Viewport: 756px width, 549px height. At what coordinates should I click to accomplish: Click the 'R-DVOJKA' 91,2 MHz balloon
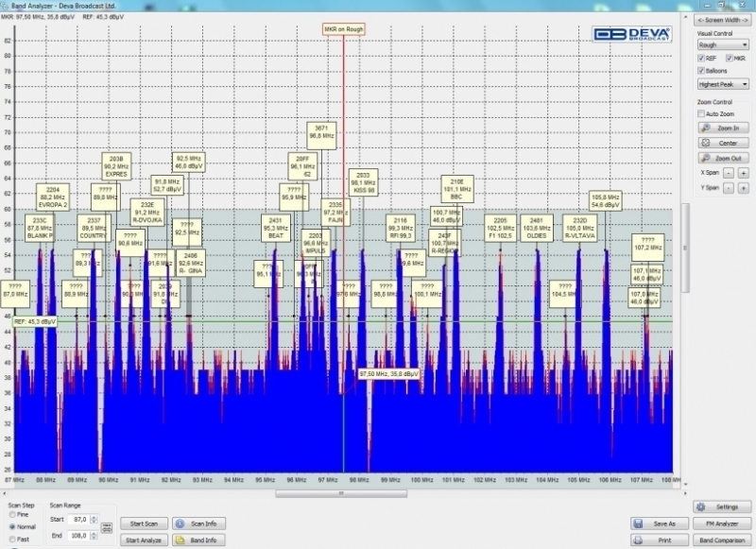pyautogui.click(x=147, y=212)
